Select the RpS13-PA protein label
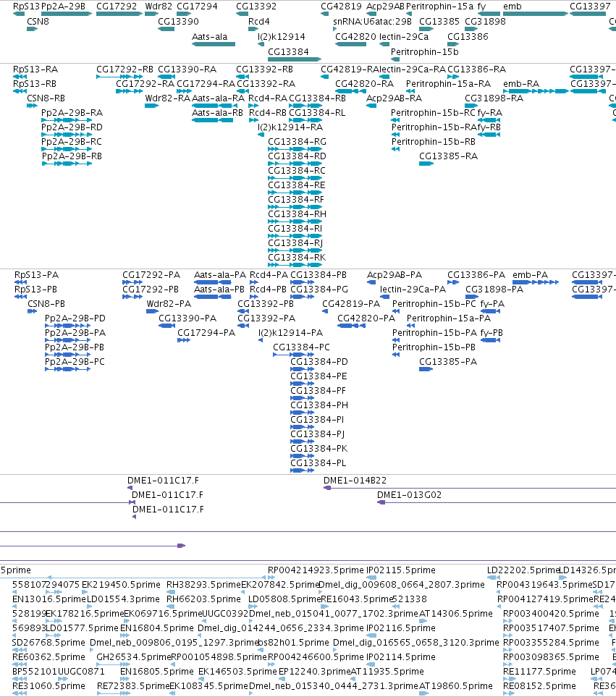The image size is (616, 697). (x=36, y=275)
